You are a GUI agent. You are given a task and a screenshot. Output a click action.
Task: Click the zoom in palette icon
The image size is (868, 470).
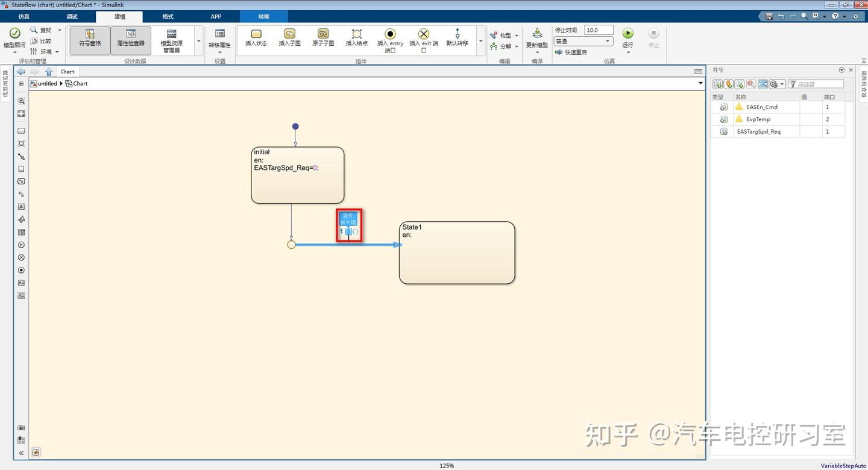click(21, 101)
